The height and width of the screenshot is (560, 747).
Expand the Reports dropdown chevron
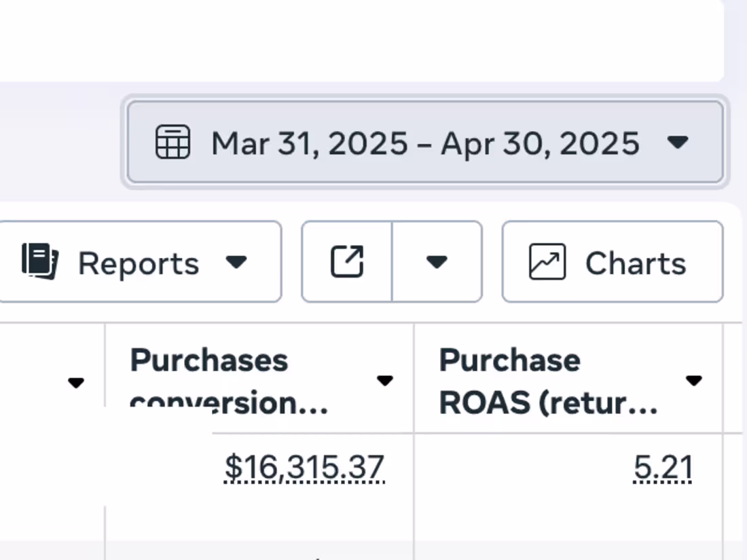tap(236, 263)
